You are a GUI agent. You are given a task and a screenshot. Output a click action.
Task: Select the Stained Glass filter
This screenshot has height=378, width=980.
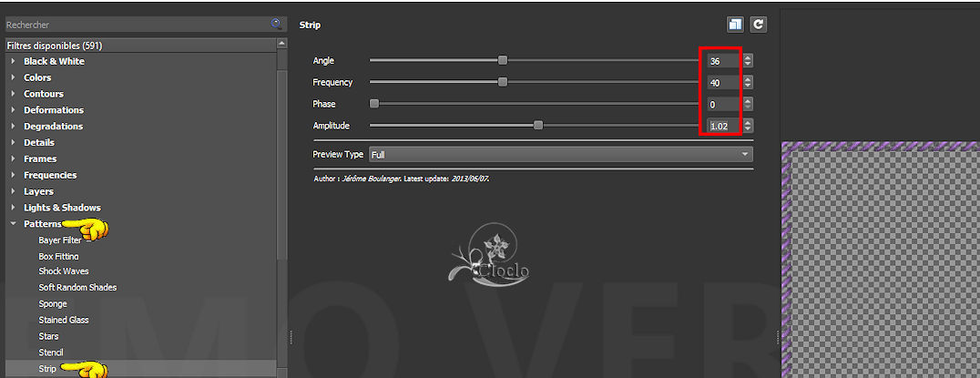pyautogui.click(x=64, y=320)
